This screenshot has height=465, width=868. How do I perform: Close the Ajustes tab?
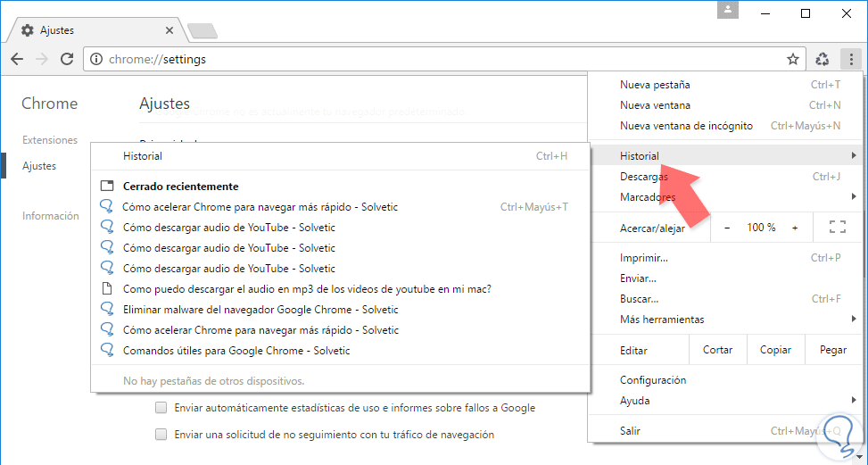[170, 30]
